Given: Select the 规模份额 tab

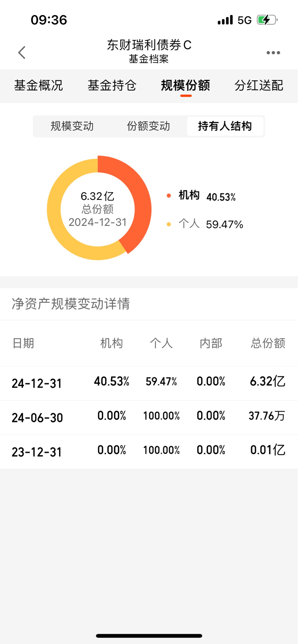Looking at the screenshot, I should coord(185,85).
